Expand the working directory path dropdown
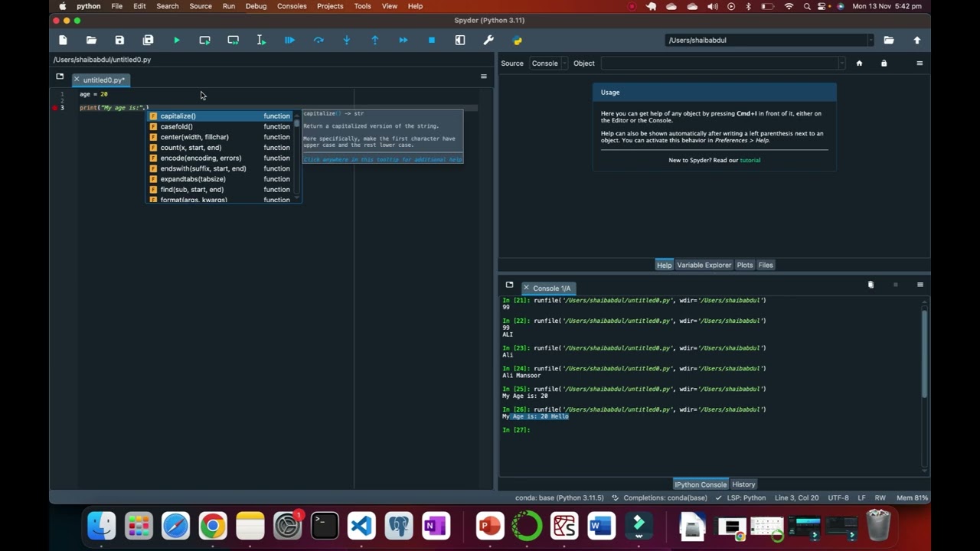The width and height of the screenshot is (980, 551). click(871, 40)
